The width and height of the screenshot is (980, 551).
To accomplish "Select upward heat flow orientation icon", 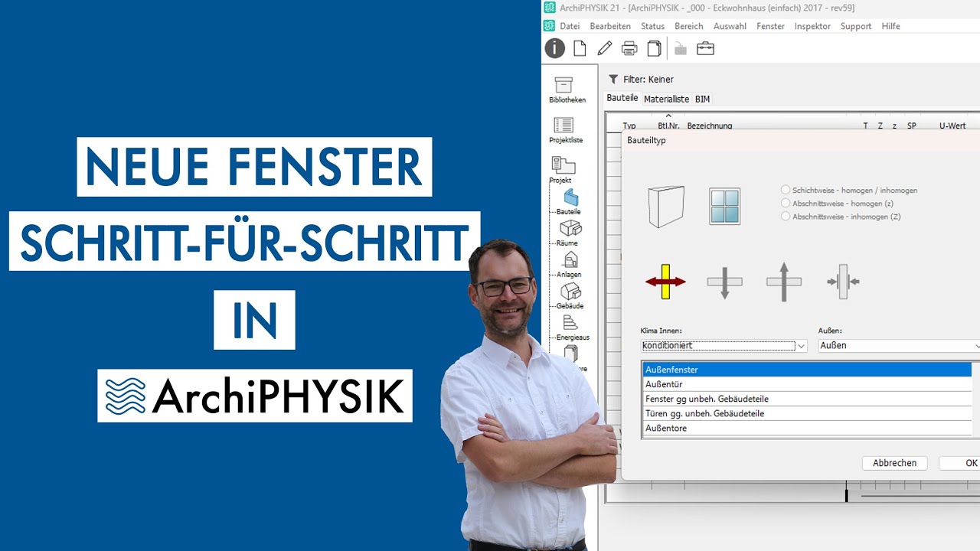I will [x=784, y=282].
